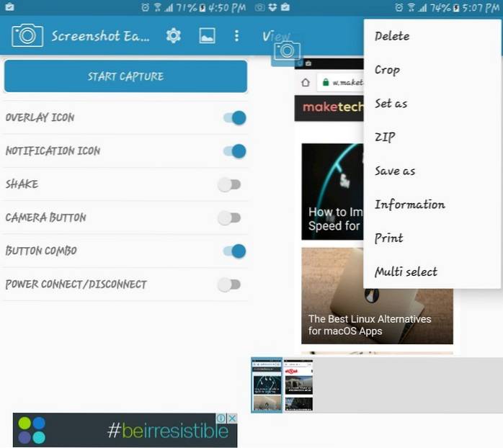Tap the floating camera overlay icon
Viewport: 503px width, 448px height.
pyautogui.click(x=286, y=51)
